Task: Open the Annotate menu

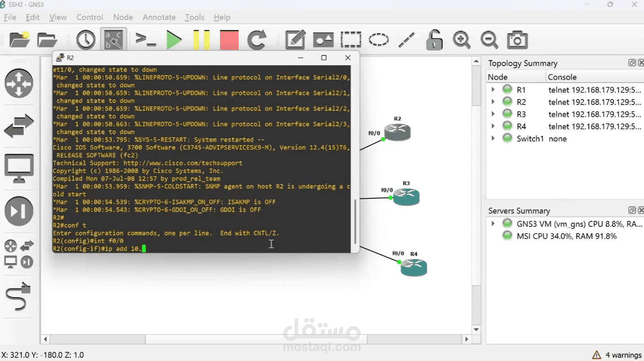Action: (x=159, y=17)
